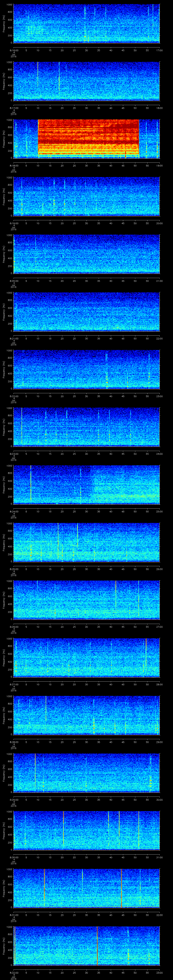Click the 8:28:00 start time label
This screenshot has width=173, height=980.
[14, 742]
